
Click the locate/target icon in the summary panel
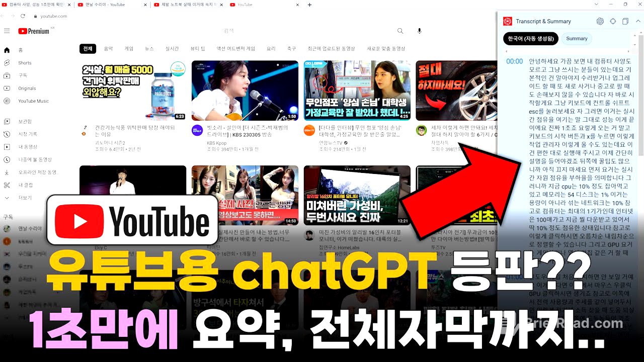(x=613, y=21)
